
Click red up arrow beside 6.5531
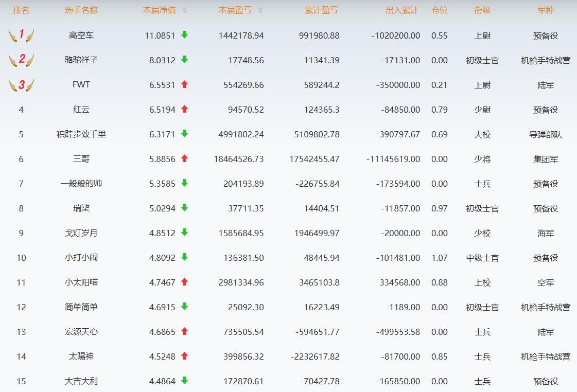tap(184, 84)
